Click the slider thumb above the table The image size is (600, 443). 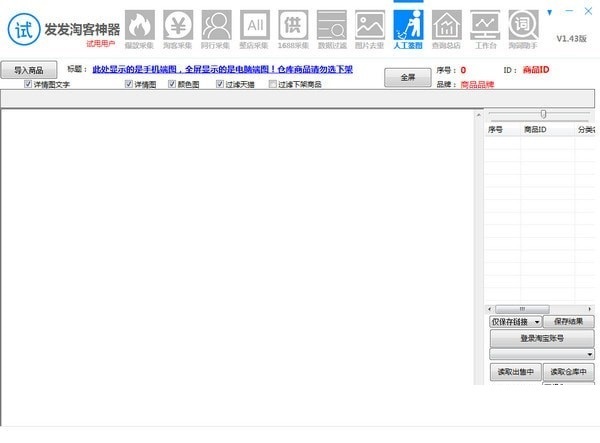[x=543, y=114]
